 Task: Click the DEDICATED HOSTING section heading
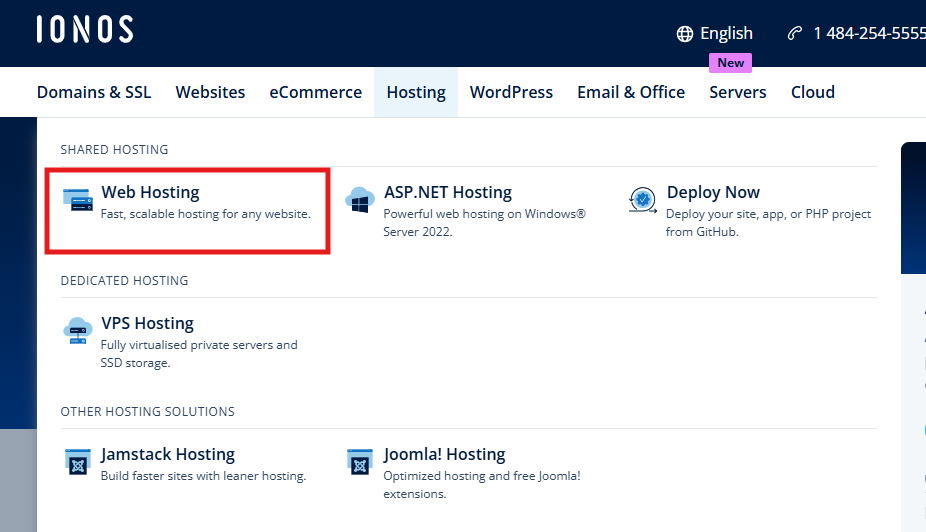pos(124,281)
